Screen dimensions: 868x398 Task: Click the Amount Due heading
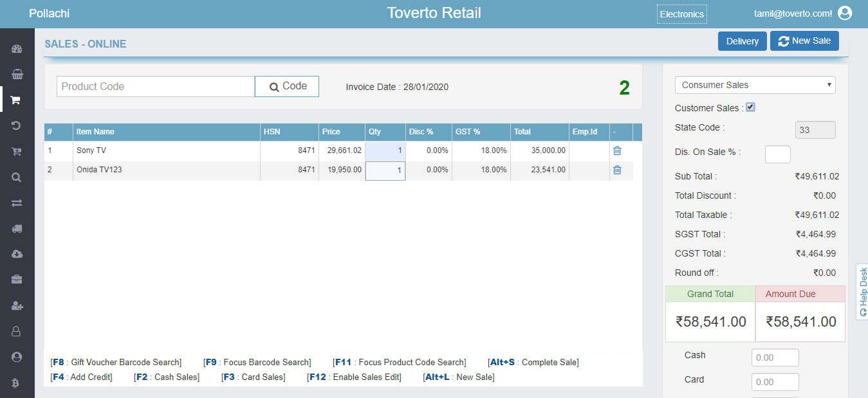[x=791, y=294]
